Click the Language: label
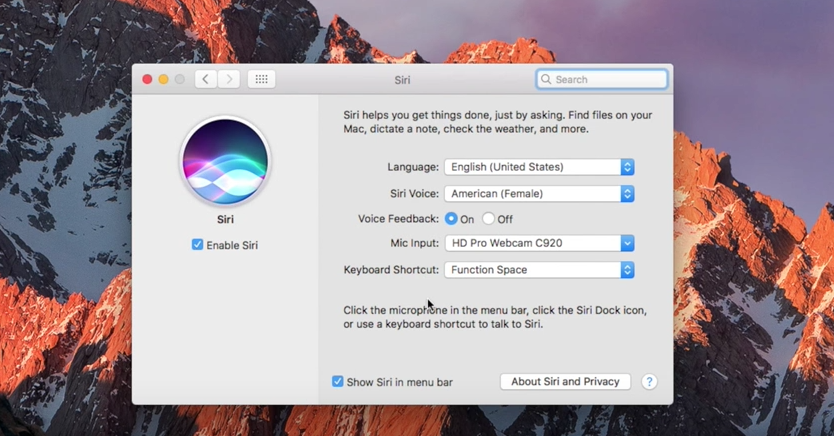 (413, 167)
